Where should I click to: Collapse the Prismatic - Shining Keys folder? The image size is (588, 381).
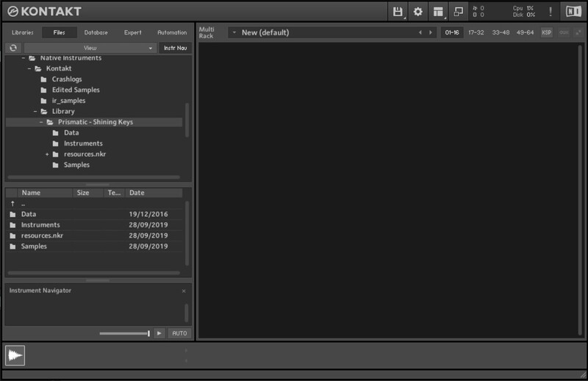pos(41,122)
